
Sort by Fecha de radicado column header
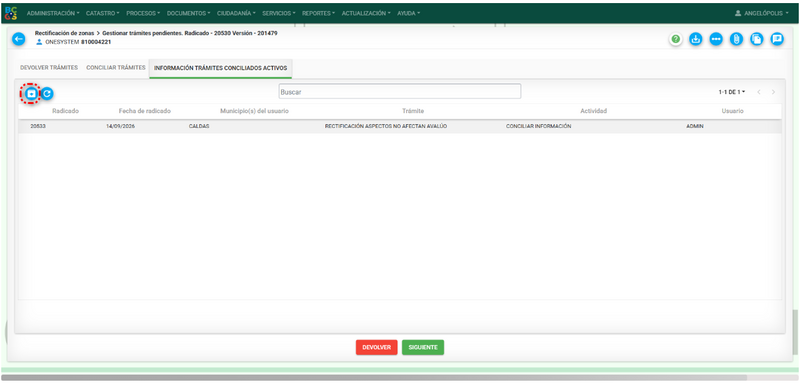[x=145, y=111]
